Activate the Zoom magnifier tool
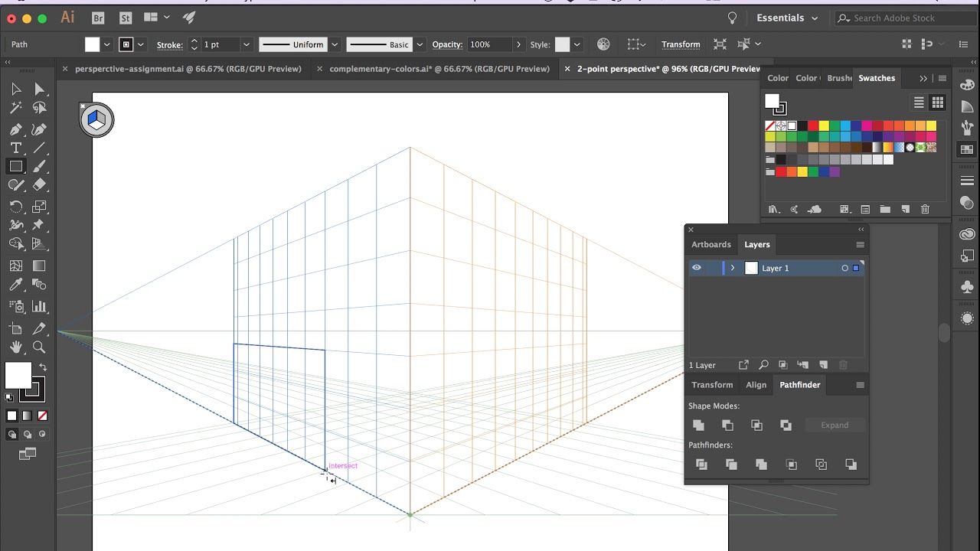Viewport: 980px width, 551px height. [x=39, y=347]
